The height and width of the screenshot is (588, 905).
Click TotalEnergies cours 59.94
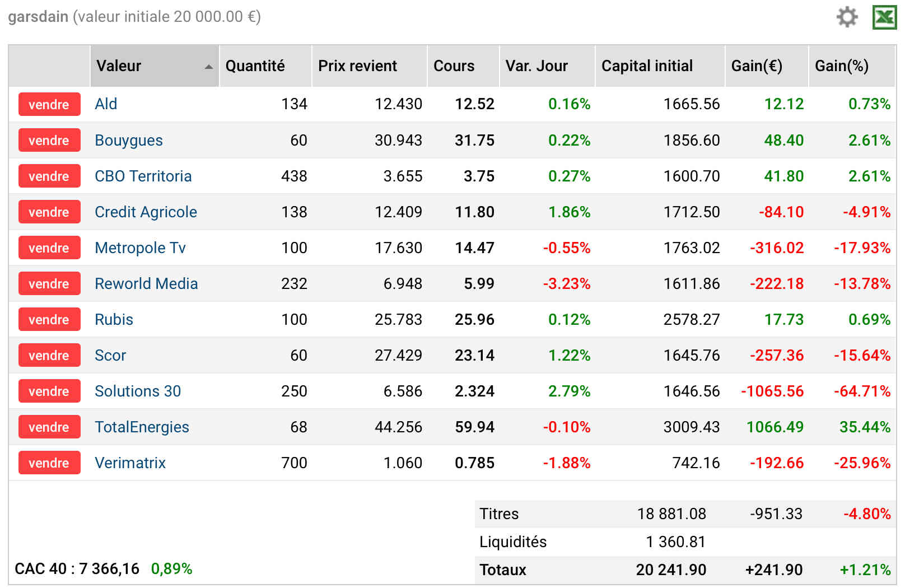(x=474, y=427)
